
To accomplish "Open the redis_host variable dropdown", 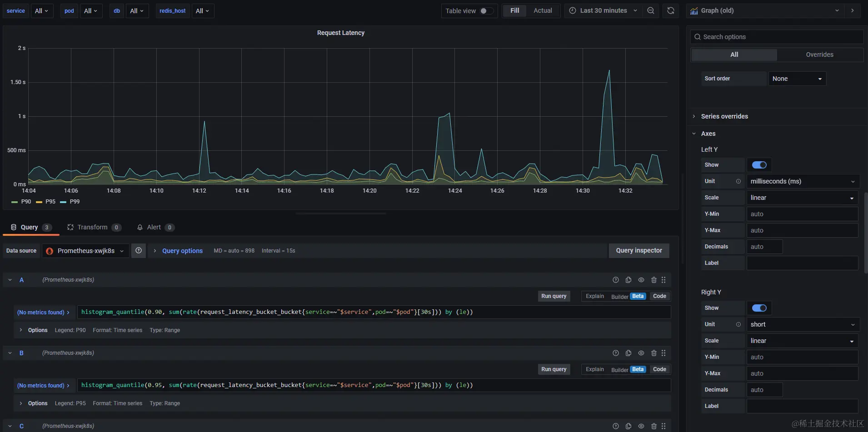I will point(202,11).
